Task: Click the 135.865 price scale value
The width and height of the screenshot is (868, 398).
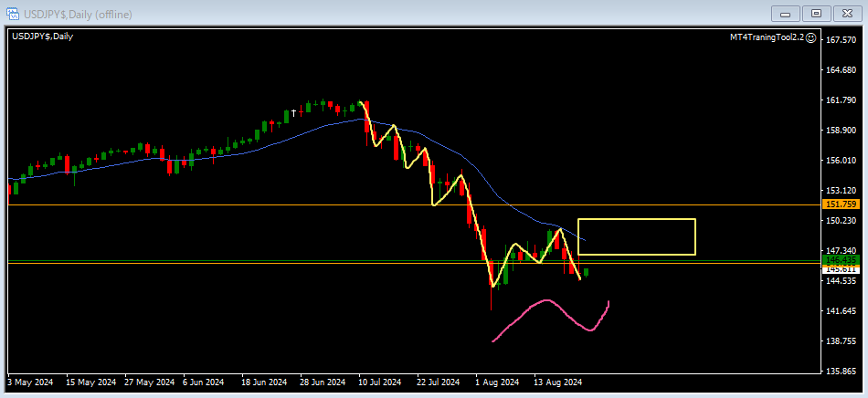Action: coord(840,372)
